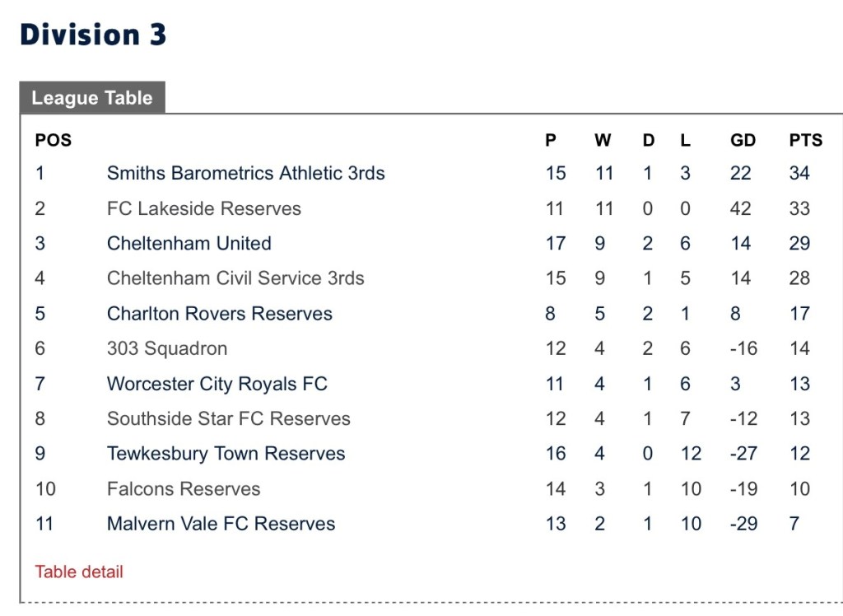Image resolution: width=843 pixels, height=616 pixels.
Task: Click the Division 3 heading
Action: (x=93, y=35)
